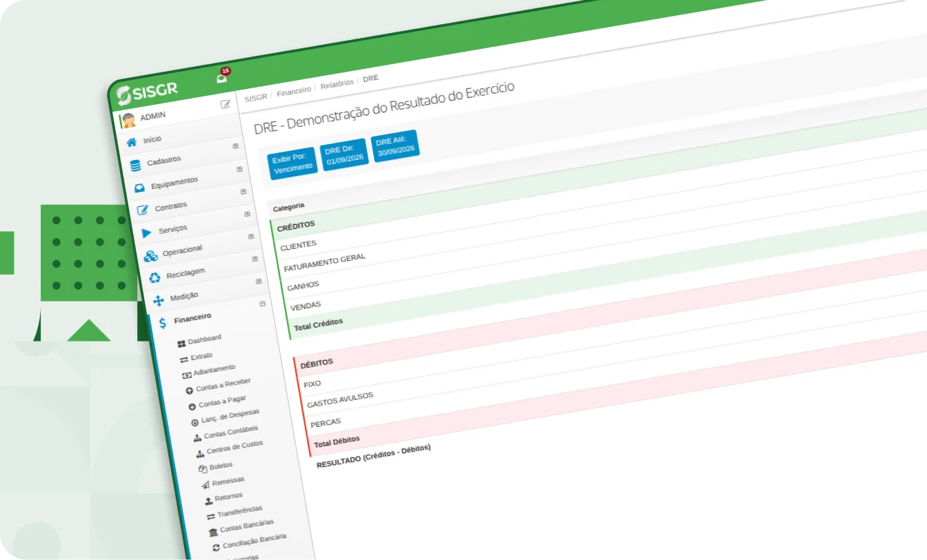
Task: Click the Reciclagem recycle icon
Action: tap(154, 277)
